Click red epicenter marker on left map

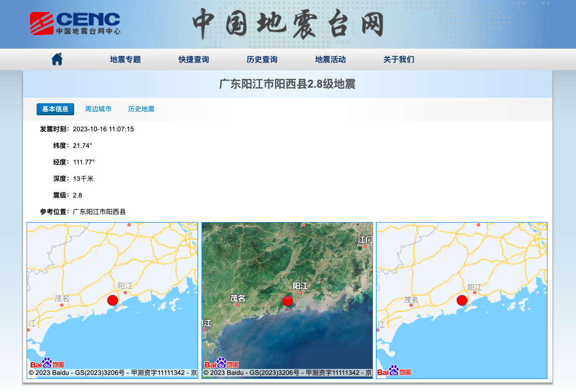point(113,300)
